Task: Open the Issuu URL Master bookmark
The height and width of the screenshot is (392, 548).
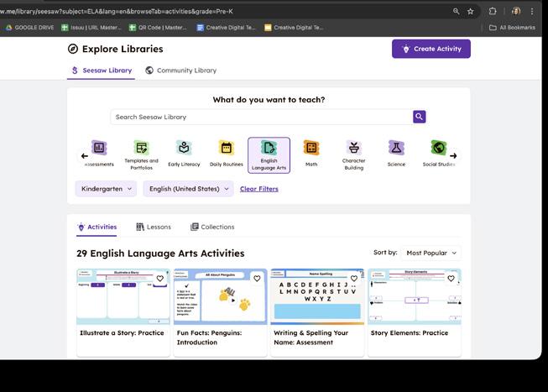Action: [91, 27]
